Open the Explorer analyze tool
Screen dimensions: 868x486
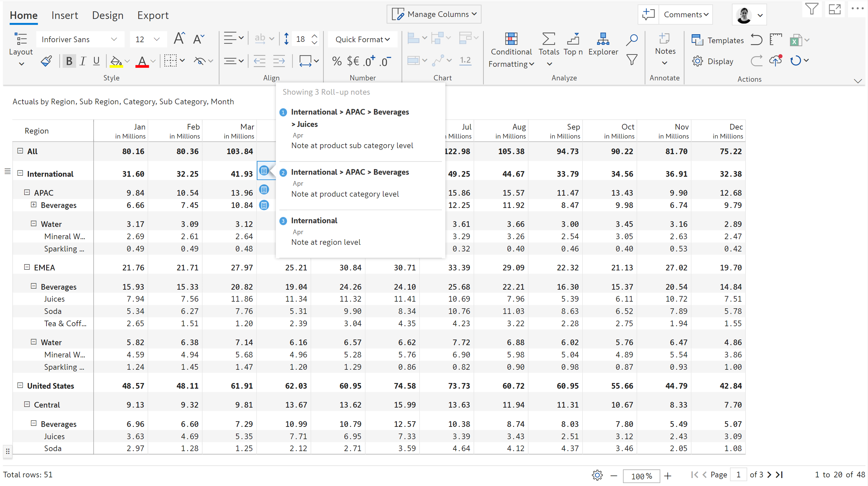[x=603, y=44]
